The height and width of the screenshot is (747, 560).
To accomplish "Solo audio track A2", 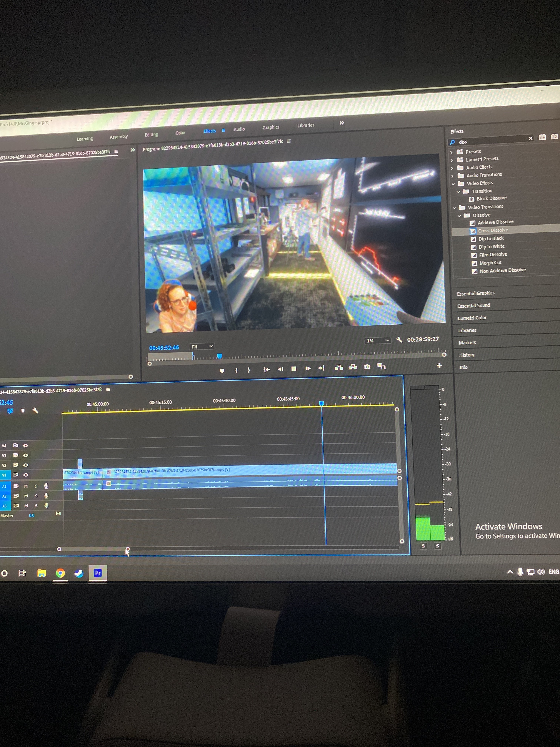I will coord(36,496).
